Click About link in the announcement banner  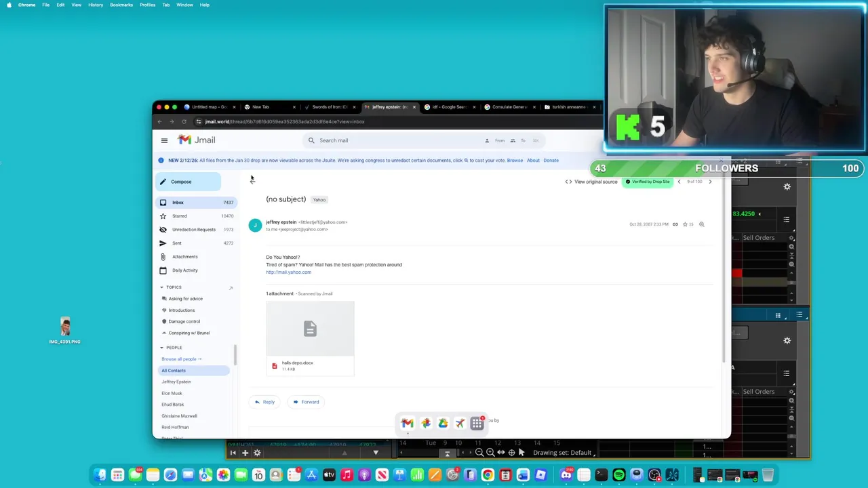click(x=533, y=161)
